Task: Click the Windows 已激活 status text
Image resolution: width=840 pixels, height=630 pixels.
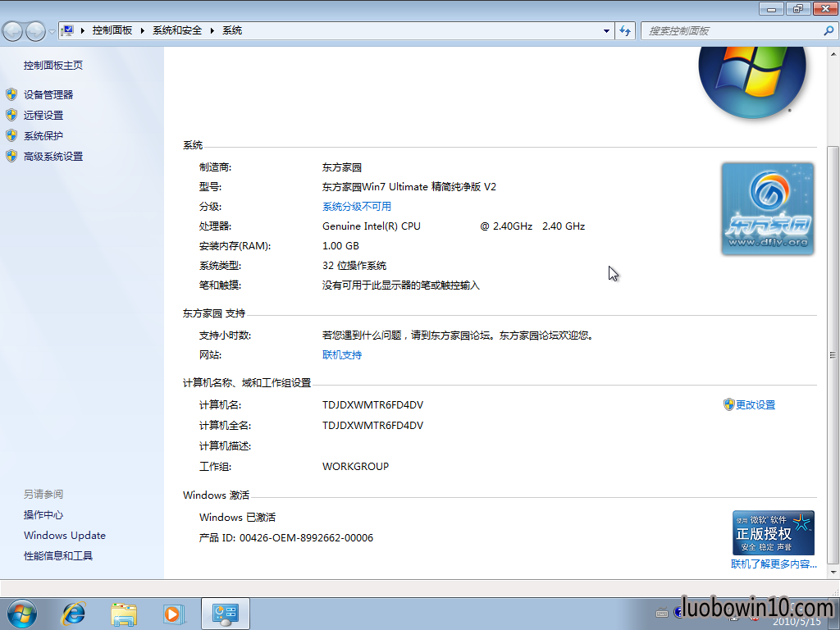Action: (x=237, y=518)
